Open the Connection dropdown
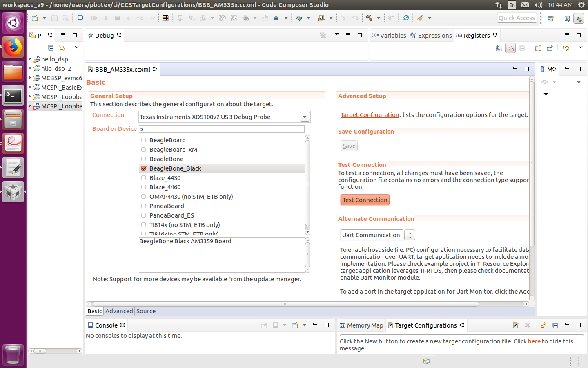Screen dimensions: 588x368 click(305, 117)
